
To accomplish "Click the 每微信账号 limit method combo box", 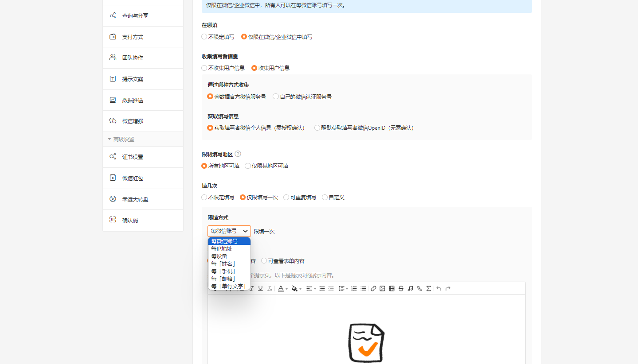I will pyautogui.click(x=229, y=231).
